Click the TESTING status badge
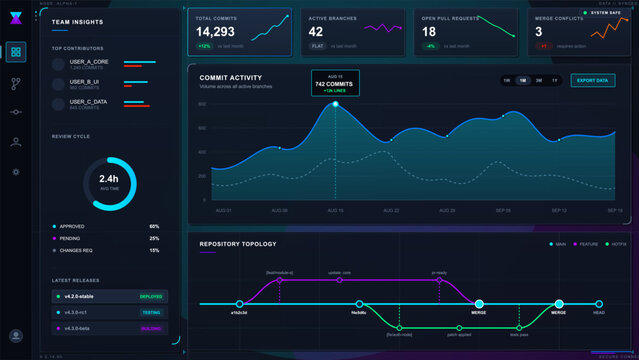The height and width of the screenshot is (360, 639). pos(151,312)
